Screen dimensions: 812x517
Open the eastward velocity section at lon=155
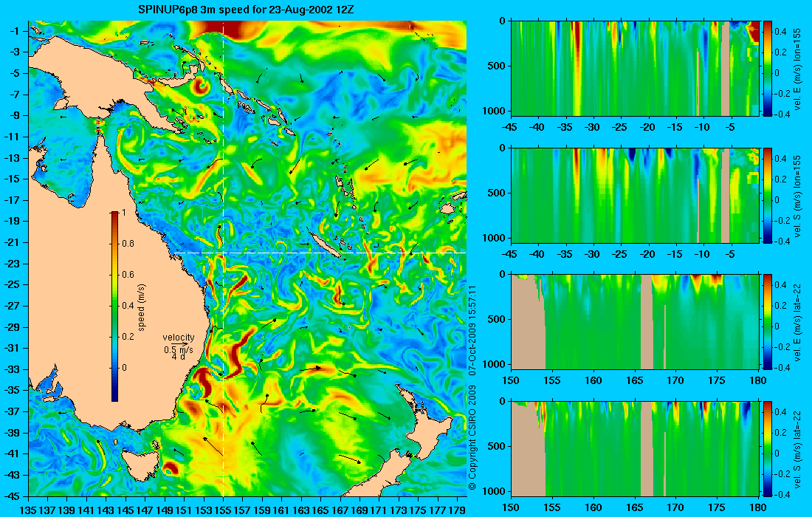point(635,68)
